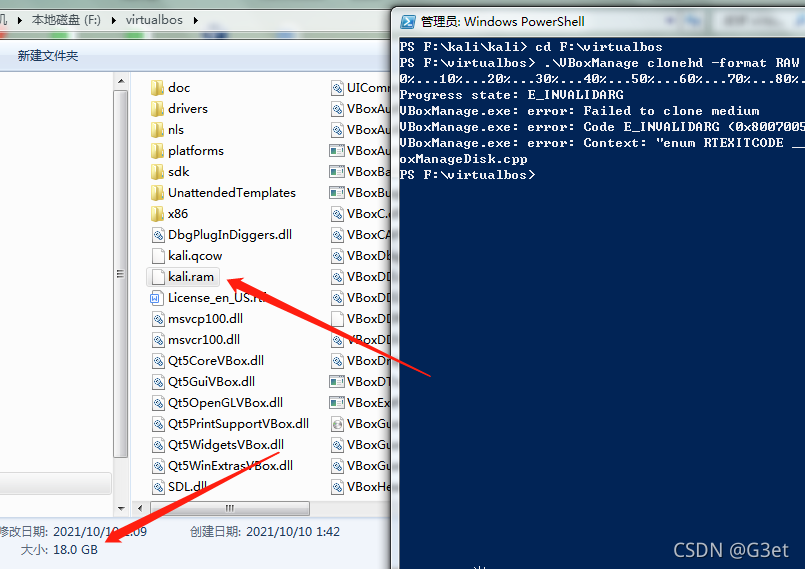Select the msvcr100.dll file name

click(204, 340)
